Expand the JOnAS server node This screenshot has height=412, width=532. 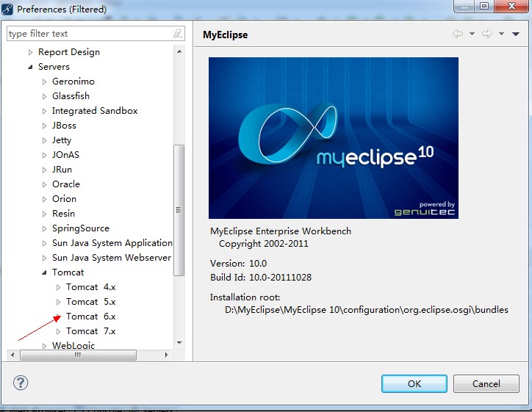(44, 155)
